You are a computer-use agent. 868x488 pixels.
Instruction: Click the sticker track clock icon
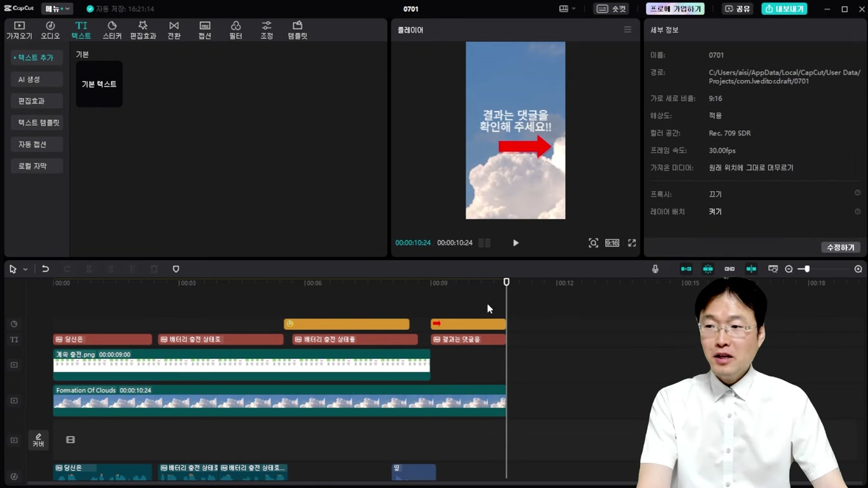14,324
